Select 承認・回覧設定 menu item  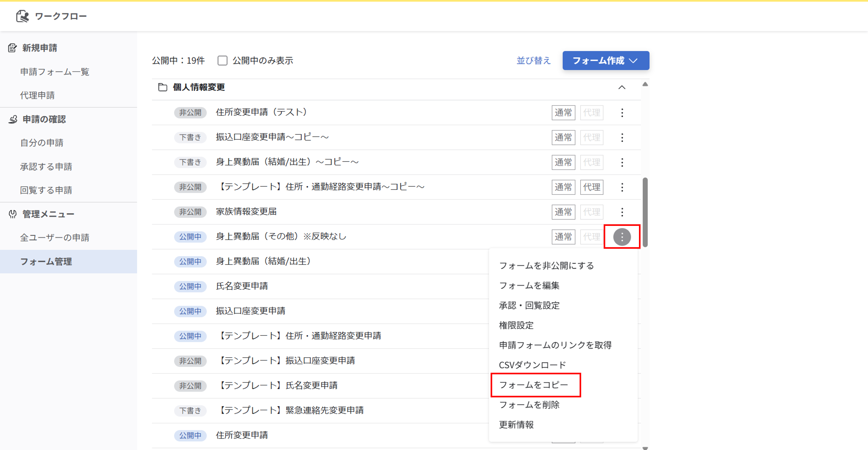[529, 305]
